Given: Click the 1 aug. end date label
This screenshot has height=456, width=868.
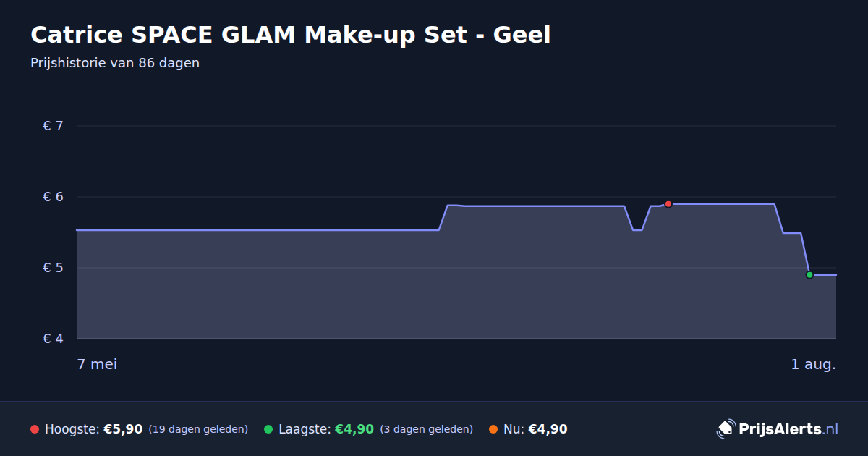Looking at the screenshot, I should pos(813,364).
